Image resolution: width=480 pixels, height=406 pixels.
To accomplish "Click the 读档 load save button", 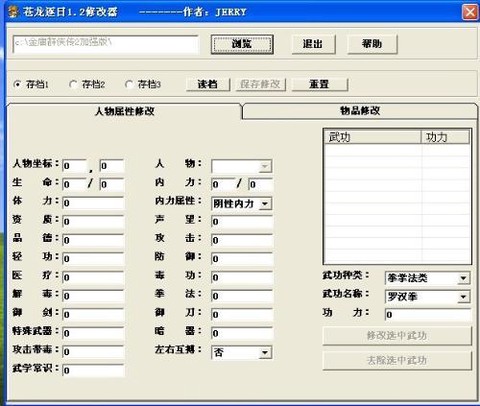I will [x=208, y=84].
